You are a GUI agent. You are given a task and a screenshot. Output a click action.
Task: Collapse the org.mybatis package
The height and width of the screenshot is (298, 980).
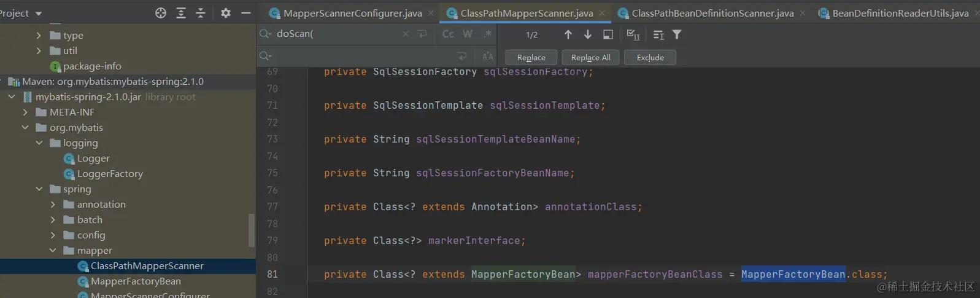point(25,128)
